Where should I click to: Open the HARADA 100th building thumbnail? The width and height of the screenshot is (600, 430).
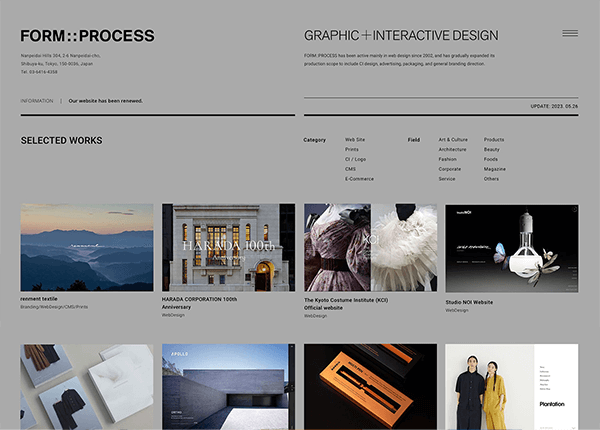click(228, 247)
